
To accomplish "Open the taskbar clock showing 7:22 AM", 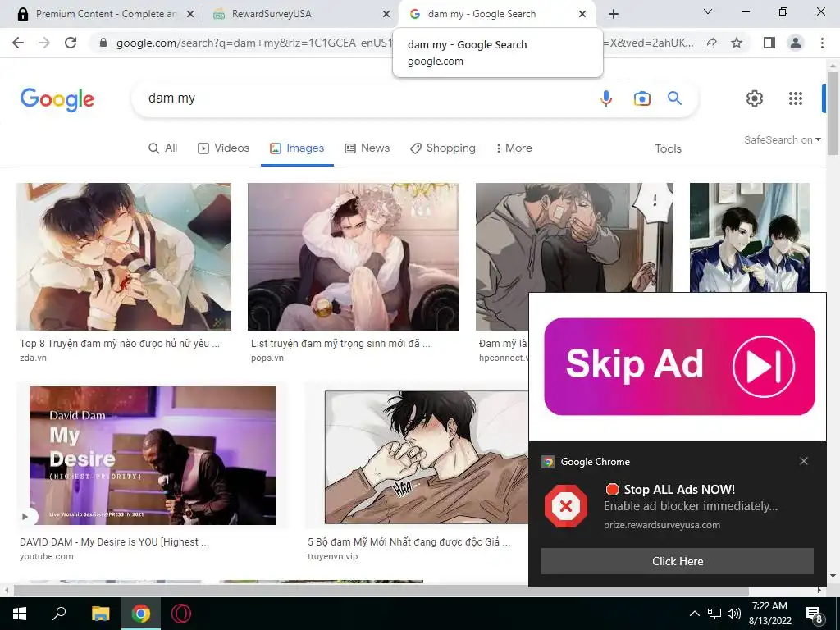I will [x=769, y=614].
